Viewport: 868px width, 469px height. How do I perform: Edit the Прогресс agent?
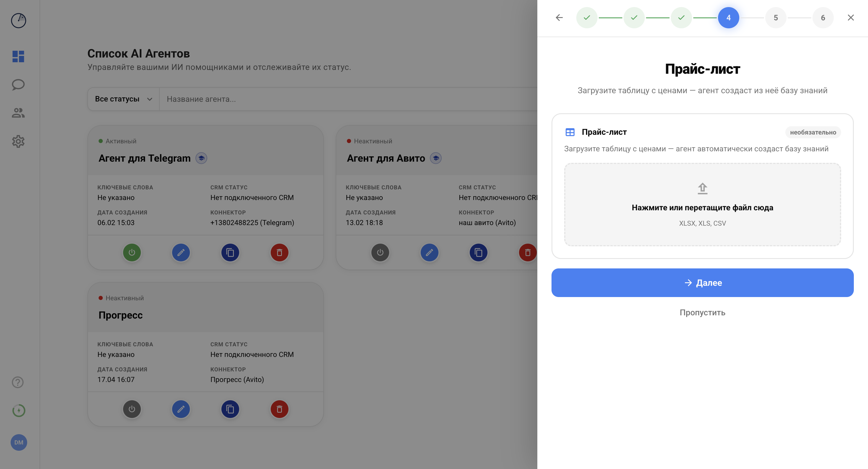coord(181,409)
